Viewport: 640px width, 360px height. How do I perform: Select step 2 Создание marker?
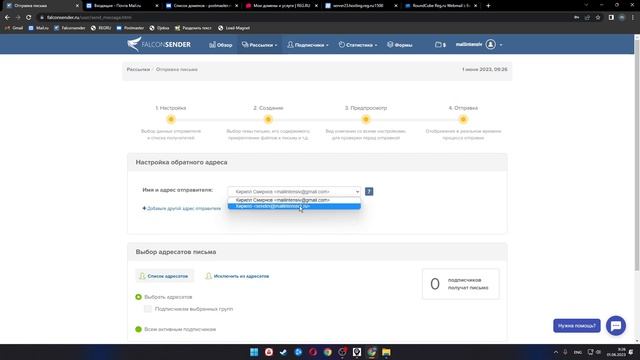tap(268, 120)
